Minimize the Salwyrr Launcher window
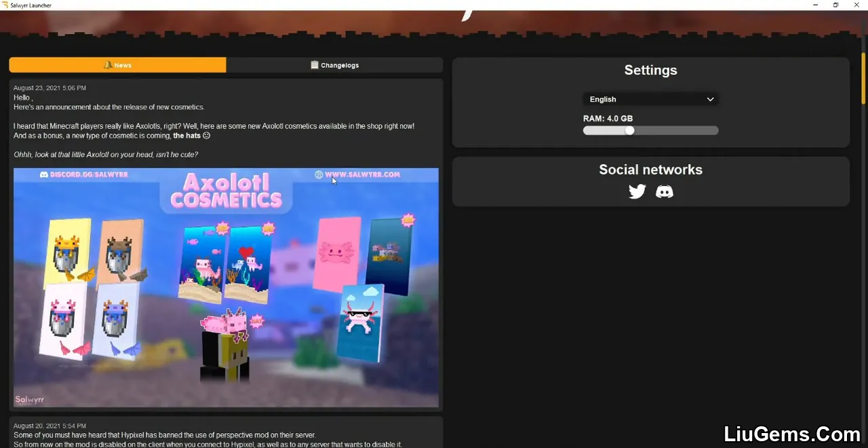The image size is (868, 448). pos(815,5)
